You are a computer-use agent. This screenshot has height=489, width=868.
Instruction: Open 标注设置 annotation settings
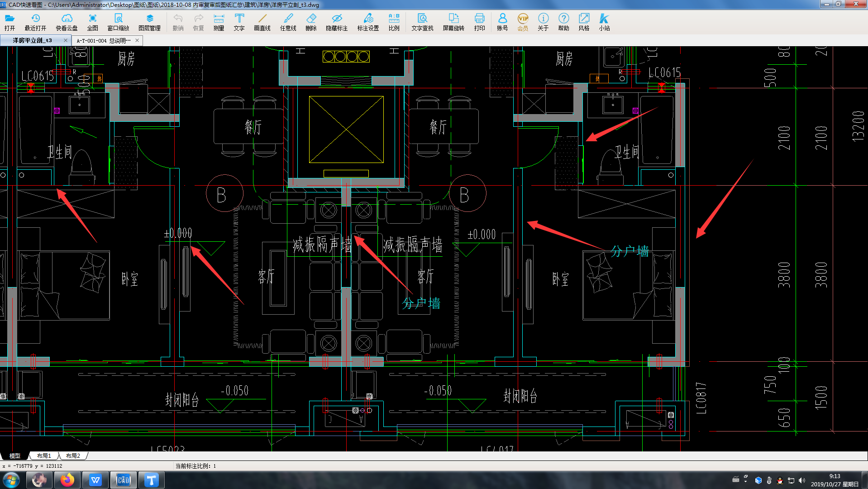[x=368, y=22]
